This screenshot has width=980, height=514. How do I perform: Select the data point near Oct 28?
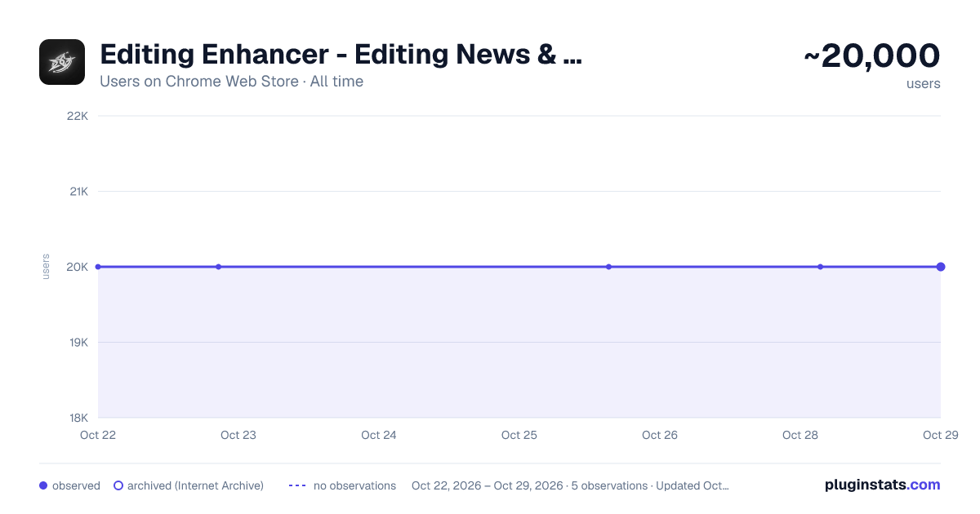coord(820,267)
